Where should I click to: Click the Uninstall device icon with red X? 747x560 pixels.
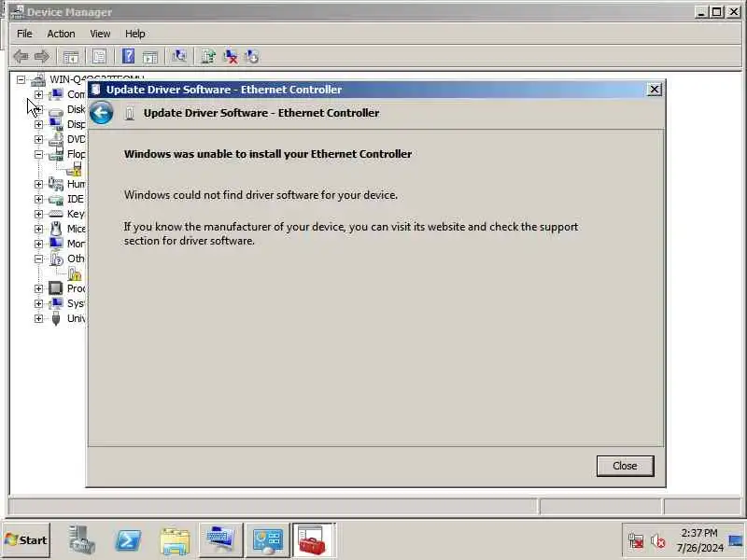231,57
